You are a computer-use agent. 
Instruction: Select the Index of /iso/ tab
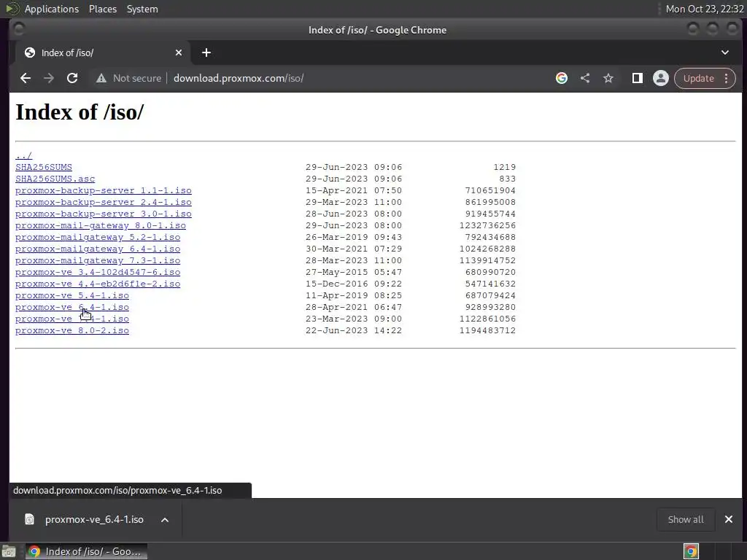click(x=103, y=52)
